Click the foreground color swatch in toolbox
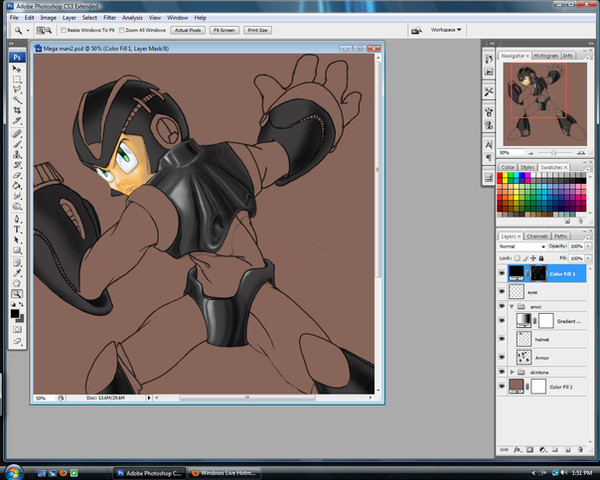 click(x=15, y=311)
